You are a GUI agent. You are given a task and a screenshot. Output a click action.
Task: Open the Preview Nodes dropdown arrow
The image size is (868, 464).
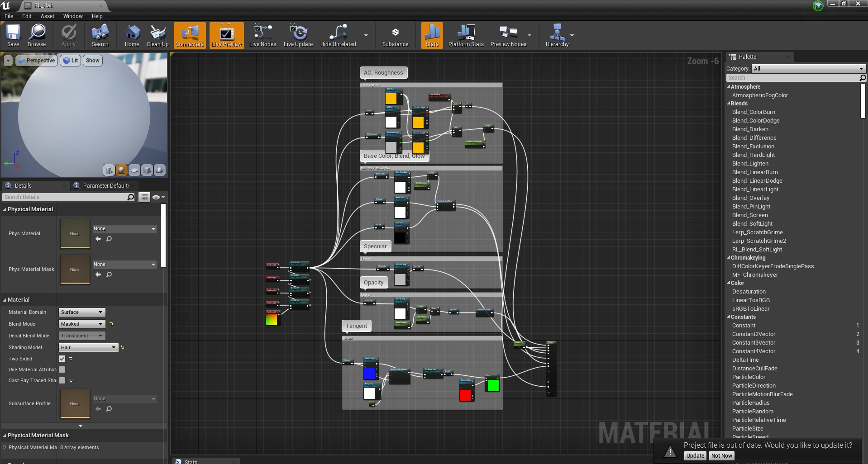point(529,35)
